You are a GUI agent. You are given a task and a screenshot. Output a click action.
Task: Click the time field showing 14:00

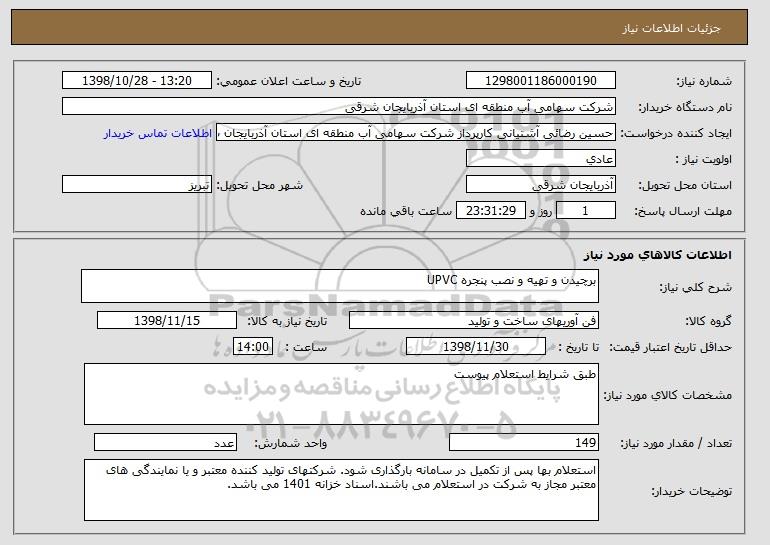pos(253,347)
